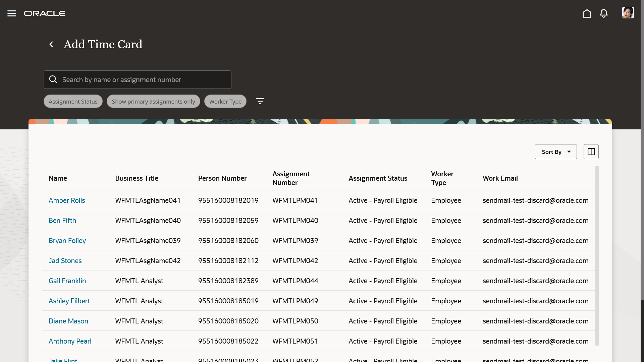Go back using the left chevron
644x362 pixels.
click(x=51, y=44)
